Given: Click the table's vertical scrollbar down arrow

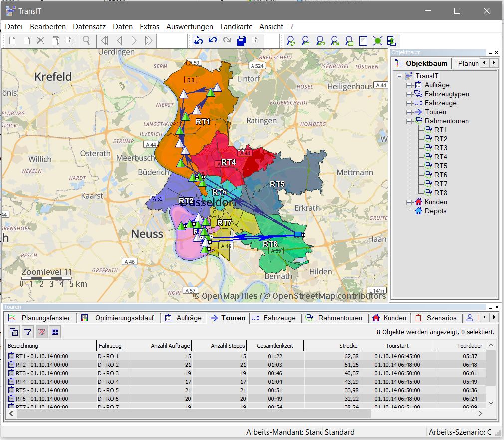Looking at the screenshot, I should (x=491, y=403).
